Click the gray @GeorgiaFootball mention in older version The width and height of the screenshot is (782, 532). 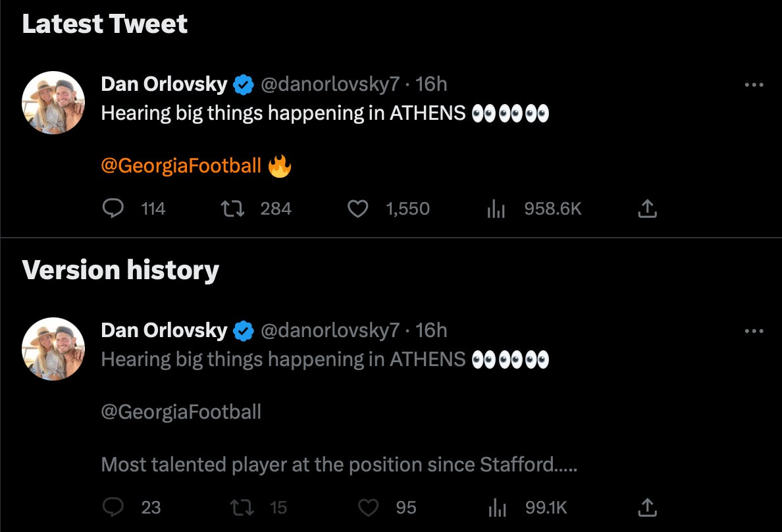(181, 412)
